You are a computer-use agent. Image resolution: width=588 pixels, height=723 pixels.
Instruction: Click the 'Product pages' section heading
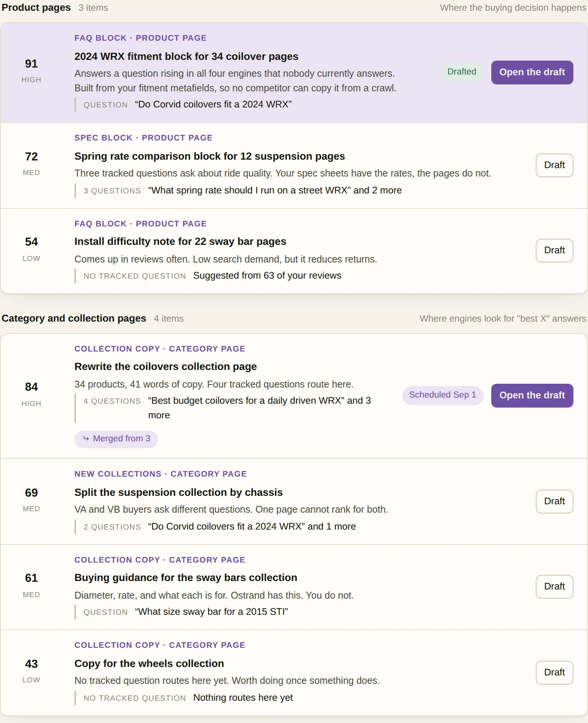pos(36,8)
